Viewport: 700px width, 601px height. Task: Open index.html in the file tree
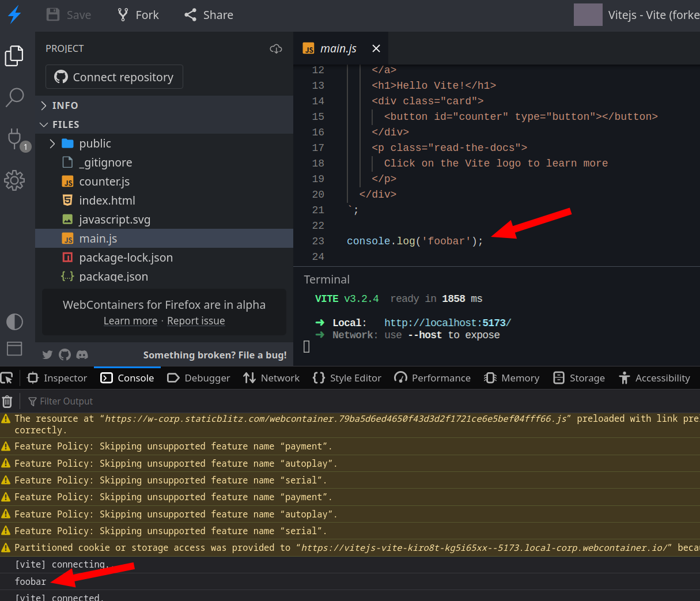click(164, 201)
